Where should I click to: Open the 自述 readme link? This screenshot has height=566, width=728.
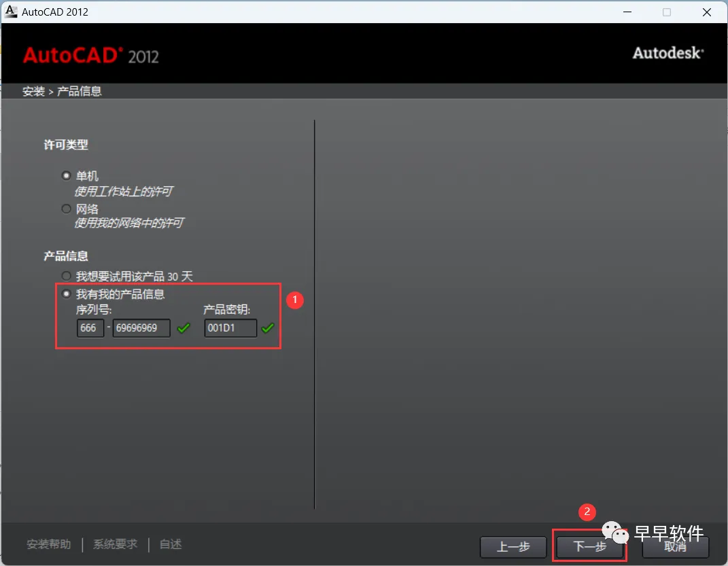pyautogui.click(x=171, y=544)
